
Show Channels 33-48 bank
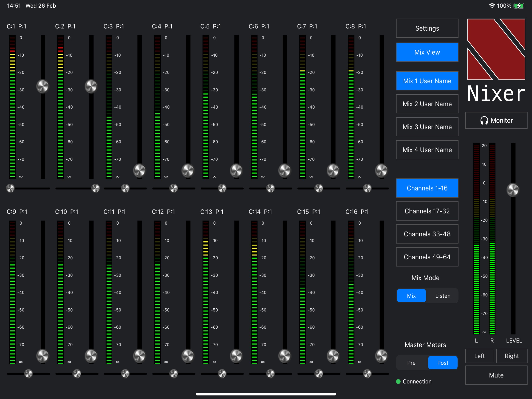(x=427, y=234)
